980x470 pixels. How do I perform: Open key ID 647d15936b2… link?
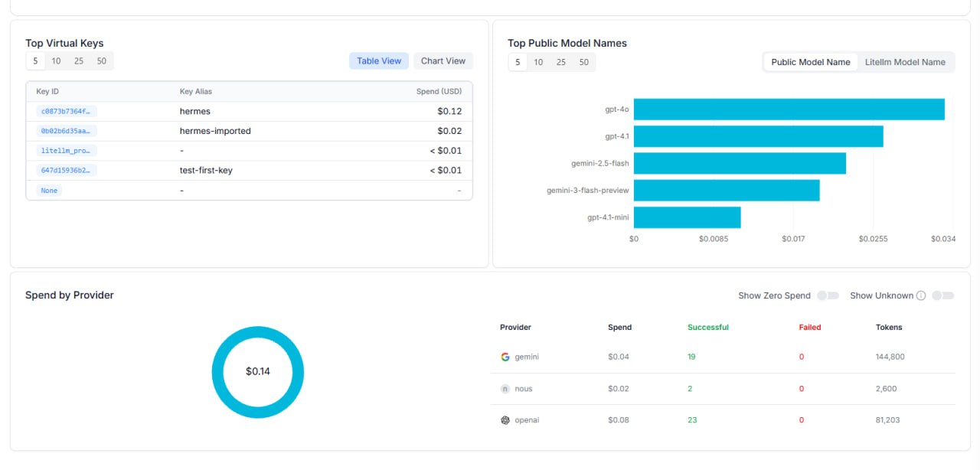(x=67, y=171)
